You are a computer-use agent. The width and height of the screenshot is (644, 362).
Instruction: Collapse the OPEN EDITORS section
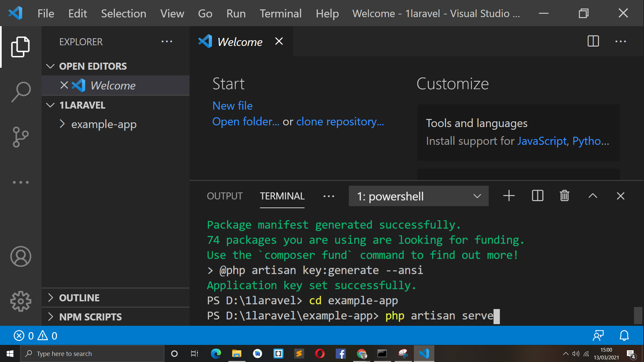(50, 66)
